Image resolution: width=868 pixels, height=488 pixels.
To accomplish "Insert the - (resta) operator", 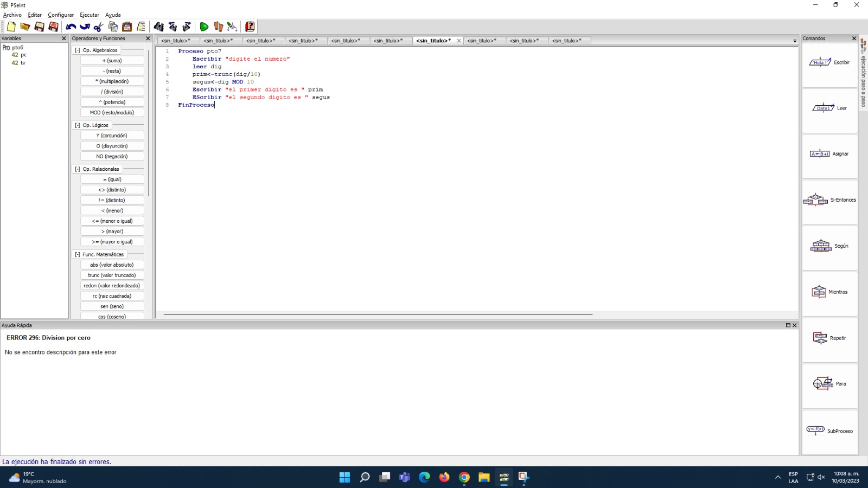I will click(x=112, y=71).
